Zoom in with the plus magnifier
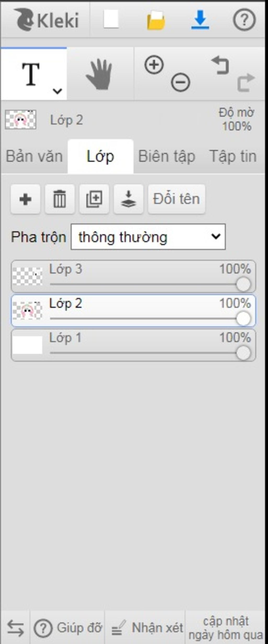This screenshot has height=644, width=268. (154, 65)
